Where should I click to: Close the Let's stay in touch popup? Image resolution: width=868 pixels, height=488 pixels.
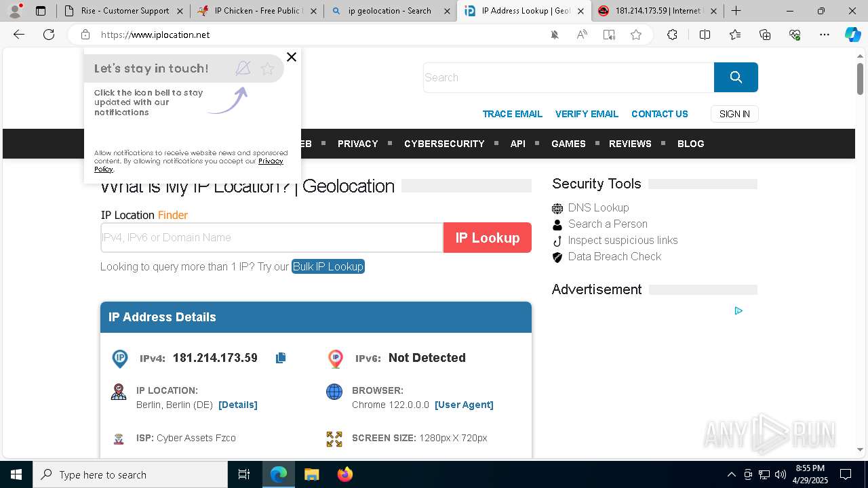(x=292, y=57)
